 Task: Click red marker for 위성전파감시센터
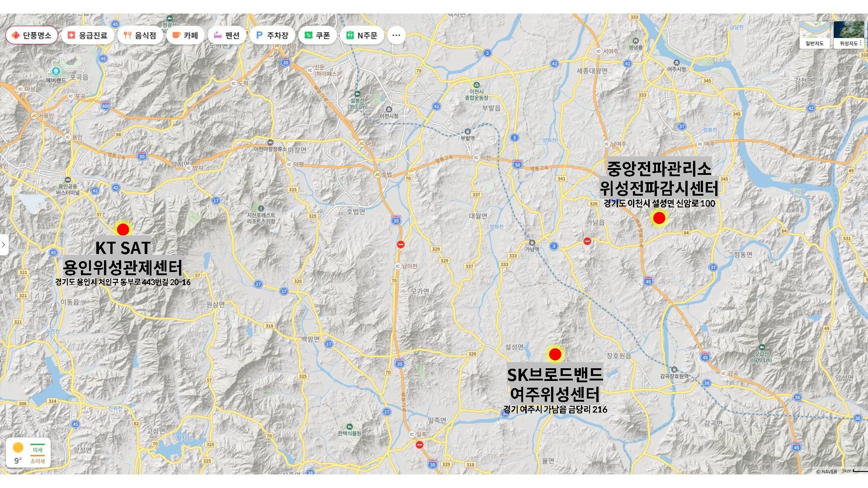point(659,218)
